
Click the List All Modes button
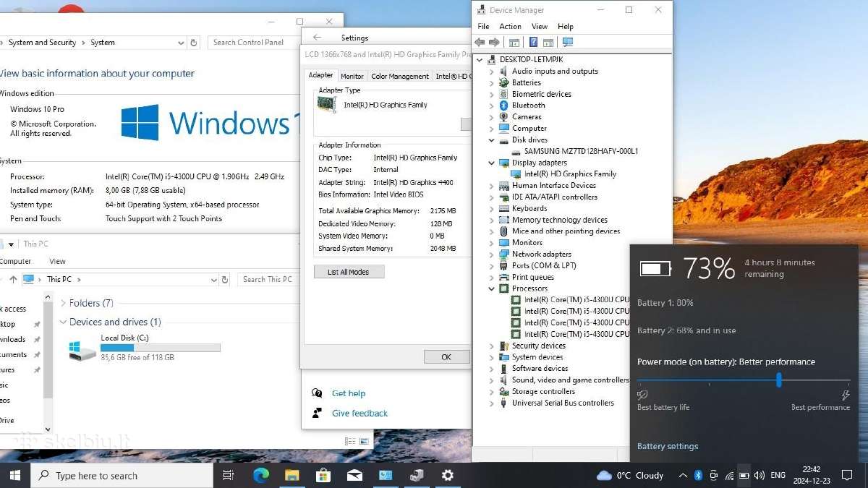(x=349, y=272)
